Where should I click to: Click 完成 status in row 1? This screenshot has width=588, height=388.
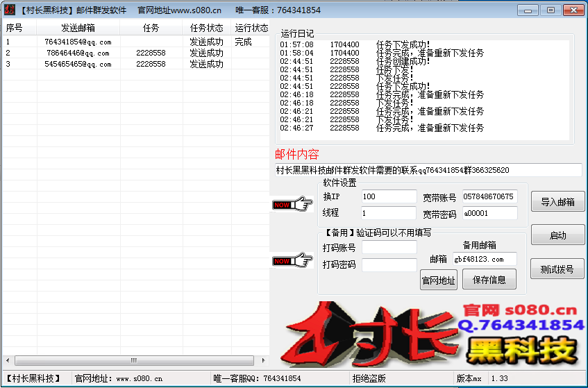click(x=243, y=42)
